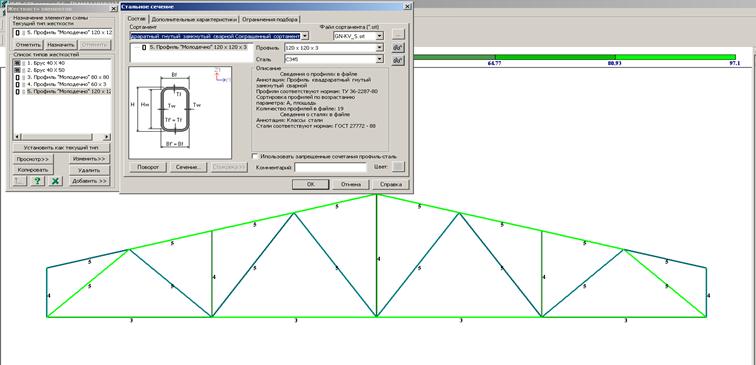Switch to the Состав tab
The width and height of the screenshot is (756, 365).
(136, 19)
